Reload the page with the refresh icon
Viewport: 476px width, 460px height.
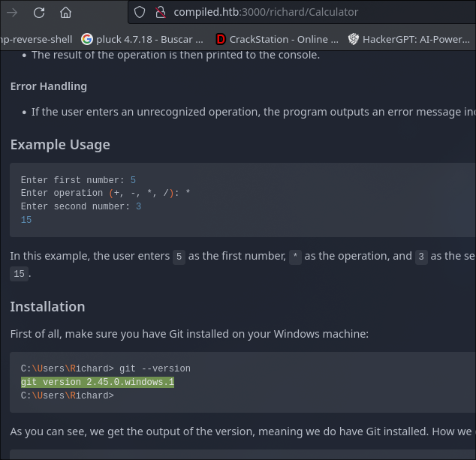tap(39, 13)
